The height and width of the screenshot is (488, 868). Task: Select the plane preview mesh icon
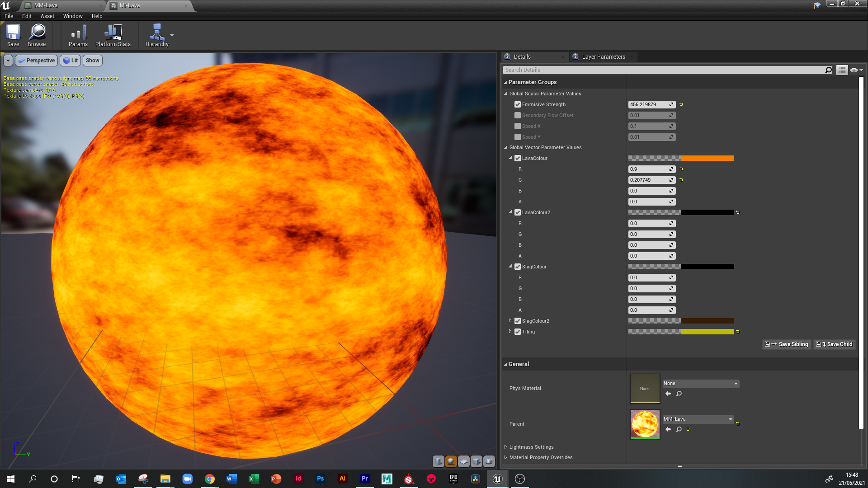tap(463, 461)
